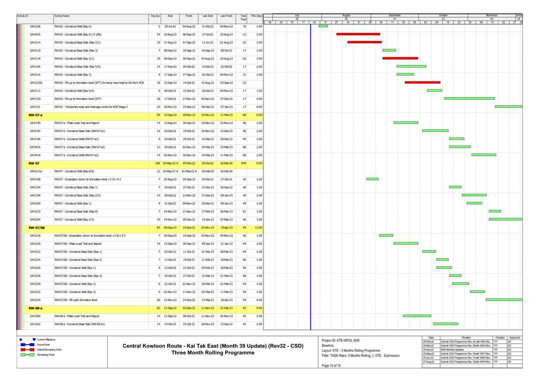Click the Current Milestone diamond legend icon
The height and width of the screenshot is (392, 554).
(x=20, y=340)
